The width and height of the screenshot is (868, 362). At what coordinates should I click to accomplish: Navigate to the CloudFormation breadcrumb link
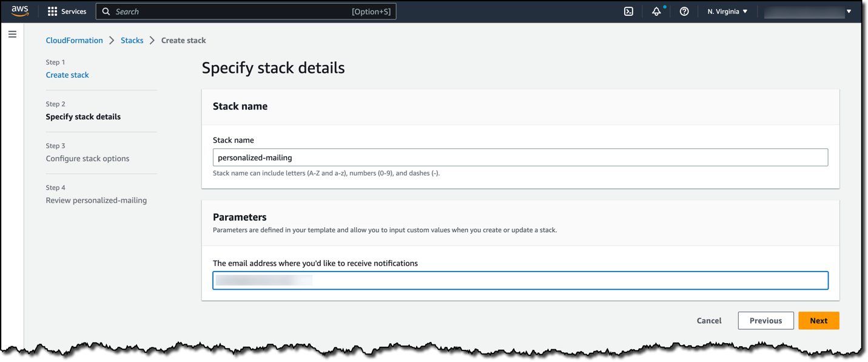pos(74,40)
